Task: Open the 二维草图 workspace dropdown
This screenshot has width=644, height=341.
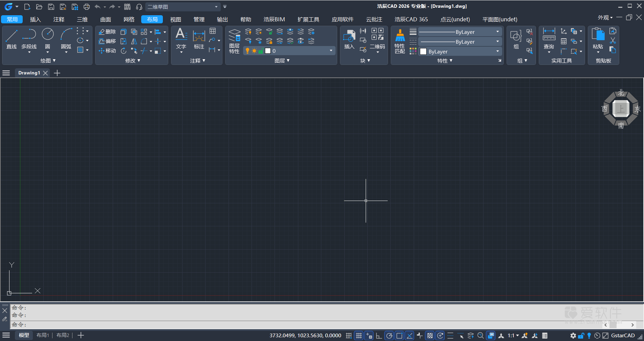Action: tap(183, 7)
